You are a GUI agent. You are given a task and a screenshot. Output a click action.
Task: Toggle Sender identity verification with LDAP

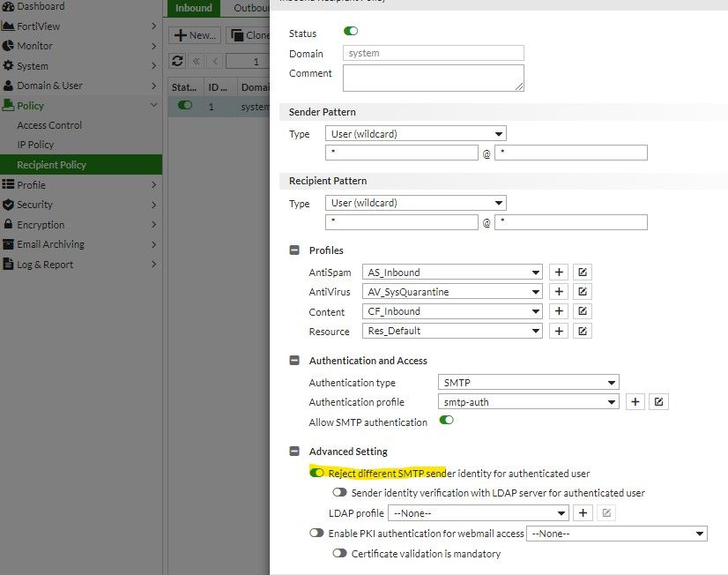[x=340, y=492]
